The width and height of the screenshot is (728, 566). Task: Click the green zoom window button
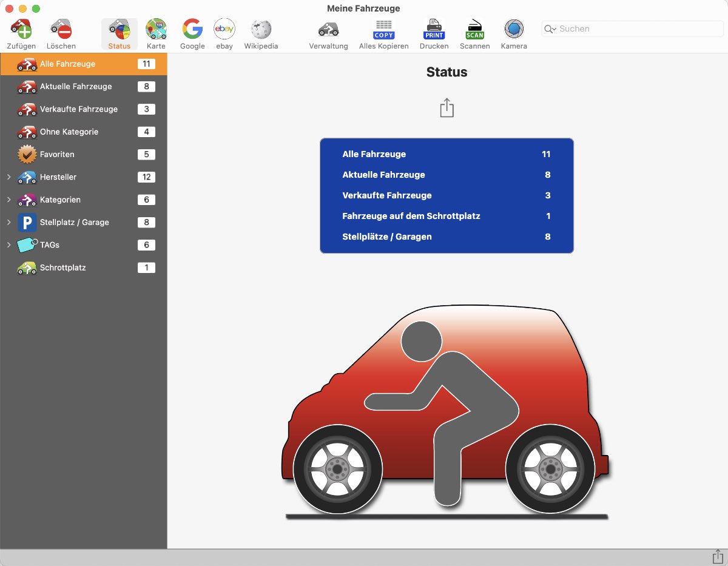[36, 8]
